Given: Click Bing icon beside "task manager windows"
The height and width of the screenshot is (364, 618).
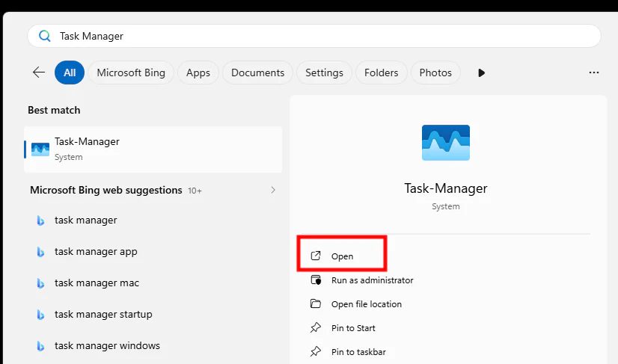Looking at the screenshot, I should coord(40,346).
